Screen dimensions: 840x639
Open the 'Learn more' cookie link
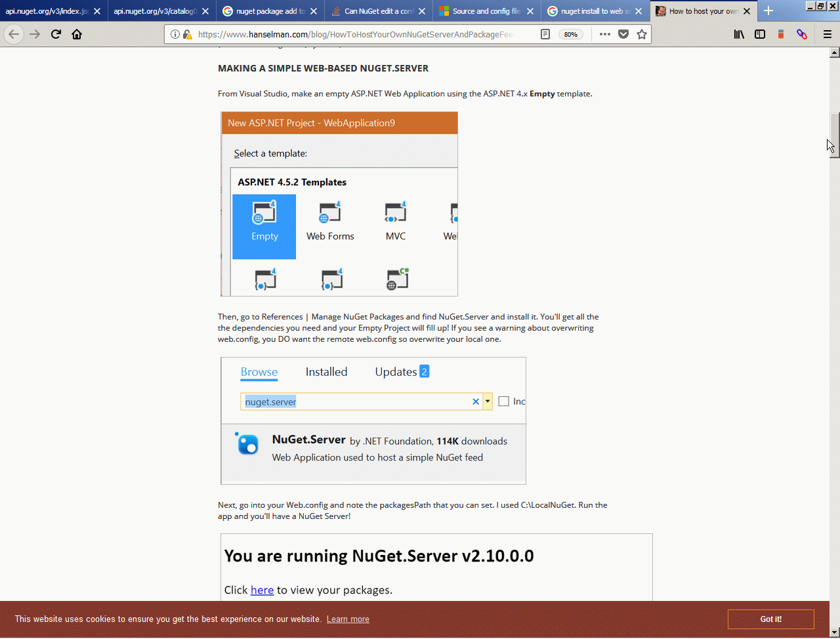[348, 619]
